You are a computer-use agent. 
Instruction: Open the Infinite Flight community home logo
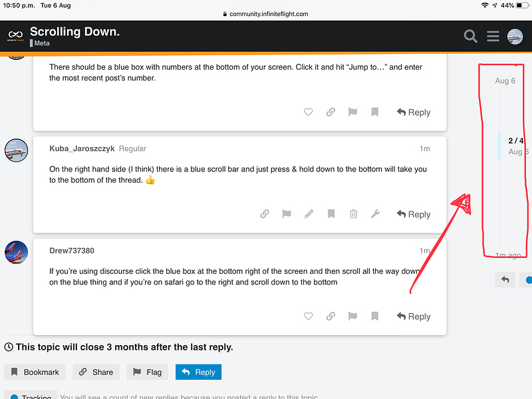15,35
